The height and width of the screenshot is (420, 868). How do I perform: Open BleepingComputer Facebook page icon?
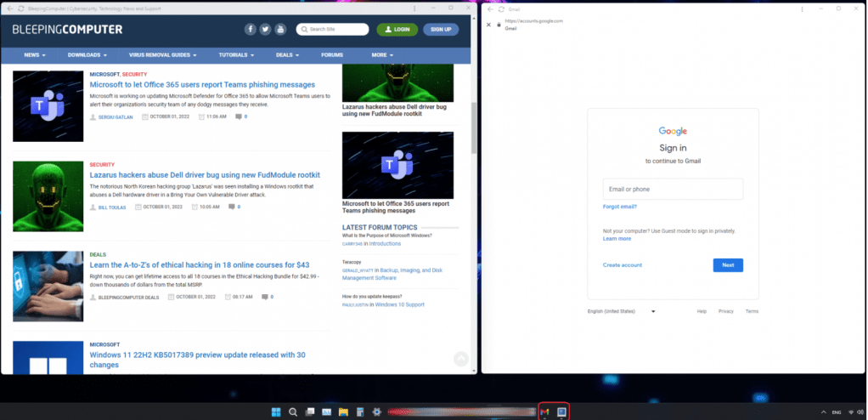point(251,30)
